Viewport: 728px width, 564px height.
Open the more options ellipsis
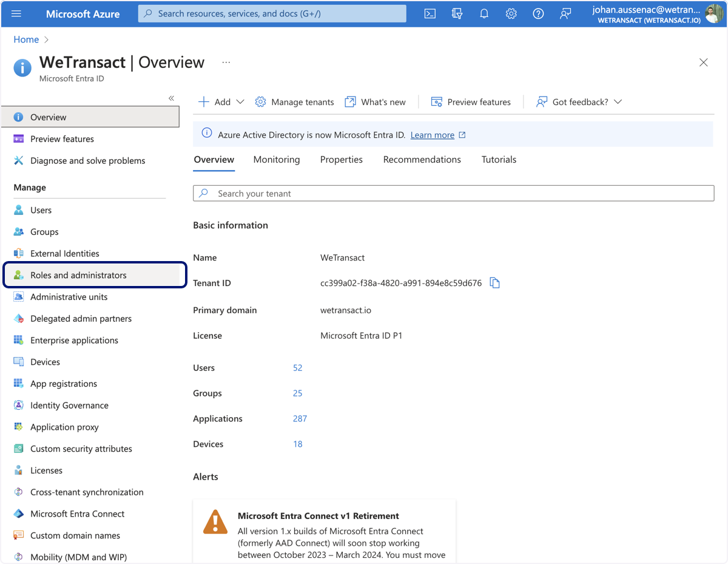tap(226, 62)
